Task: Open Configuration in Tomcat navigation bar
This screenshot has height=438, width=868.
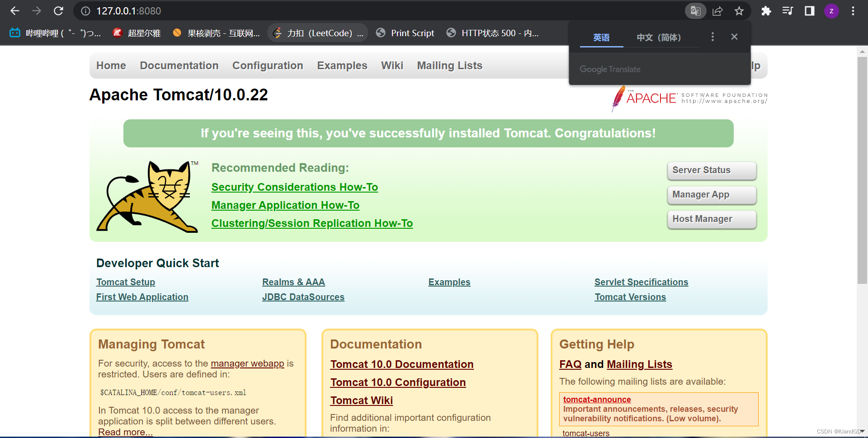Action: point(268,66)
